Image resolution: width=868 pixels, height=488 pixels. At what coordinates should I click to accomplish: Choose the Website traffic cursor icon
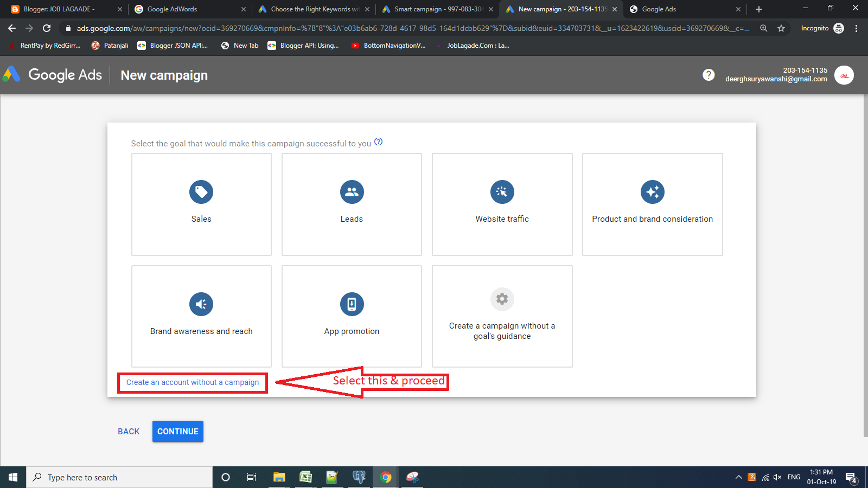[502, 192]
